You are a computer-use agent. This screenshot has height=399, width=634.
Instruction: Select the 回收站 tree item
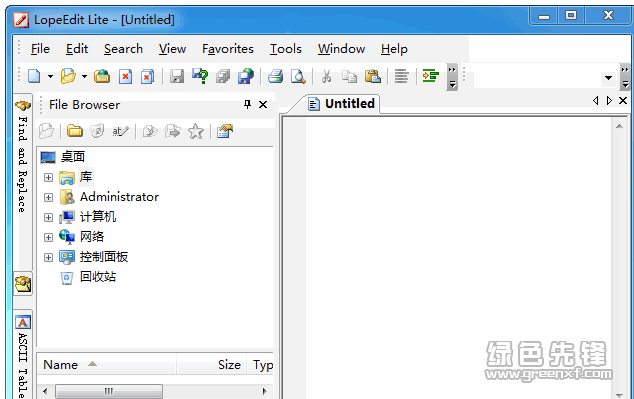pos(98,277)
